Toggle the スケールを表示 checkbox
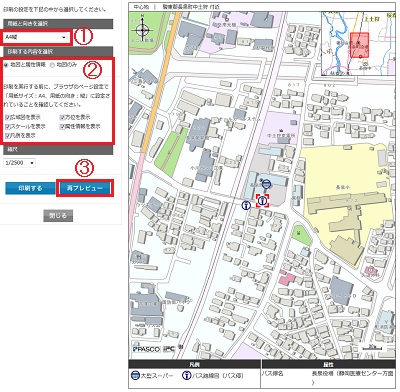Viewport: 400px width, 392px height. (x=8, y=127)
